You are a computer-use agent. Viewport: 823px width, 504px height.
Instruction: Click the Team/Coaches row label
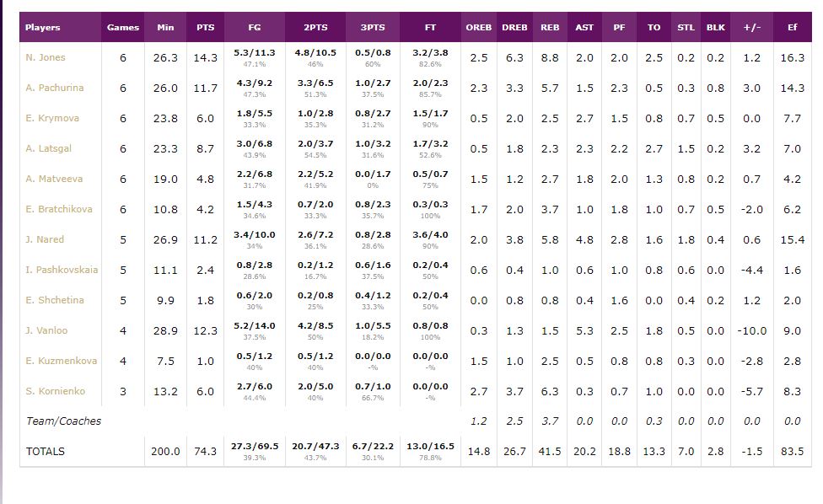63,421
